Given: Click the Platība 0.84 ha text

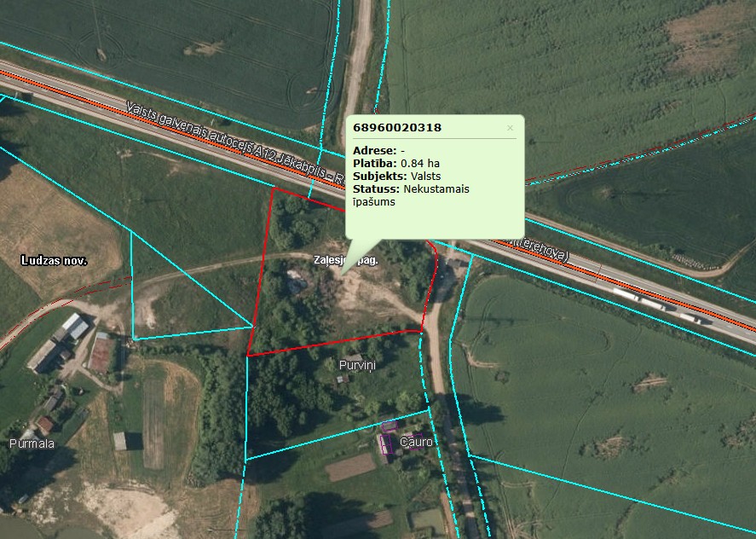Looking at the screenshot, I should 395,163.
